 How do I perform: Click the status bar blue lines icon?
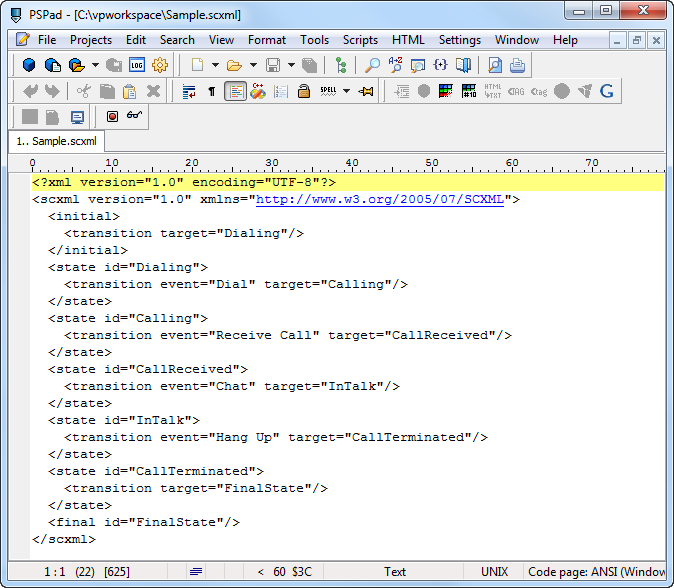tap(196, 572)
